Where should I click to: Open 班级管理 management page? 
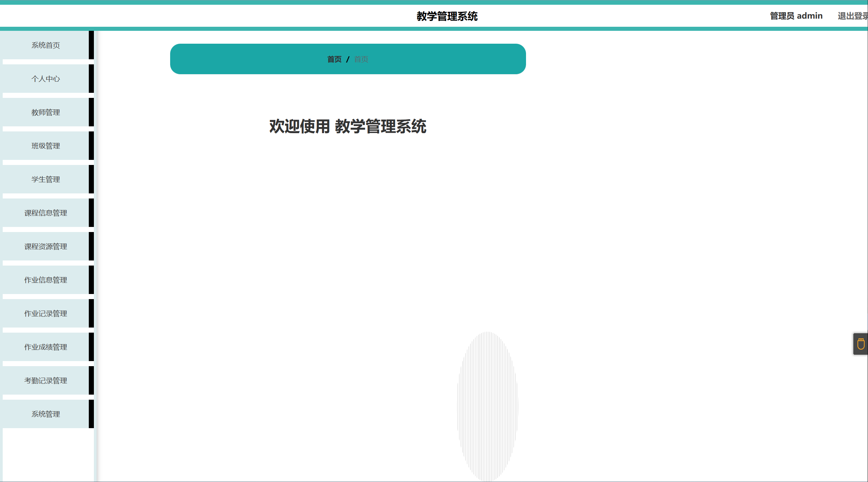tap(45, 146)
